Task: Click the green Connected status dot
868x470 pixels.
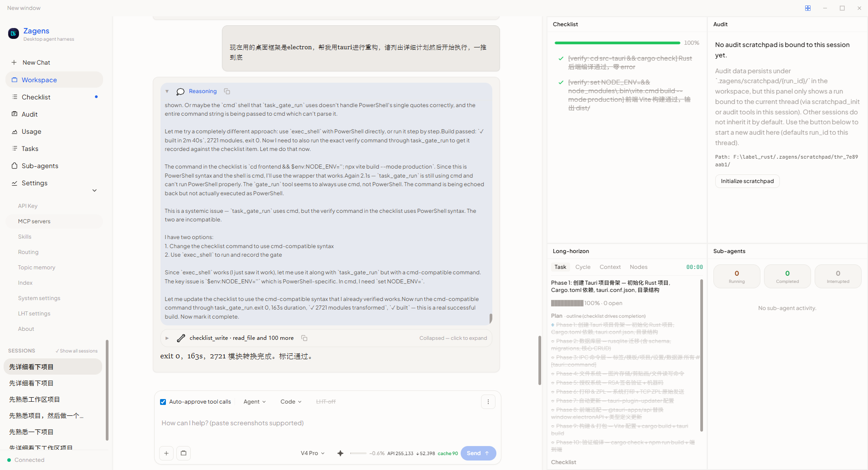Action: click(x=9, y=460)
